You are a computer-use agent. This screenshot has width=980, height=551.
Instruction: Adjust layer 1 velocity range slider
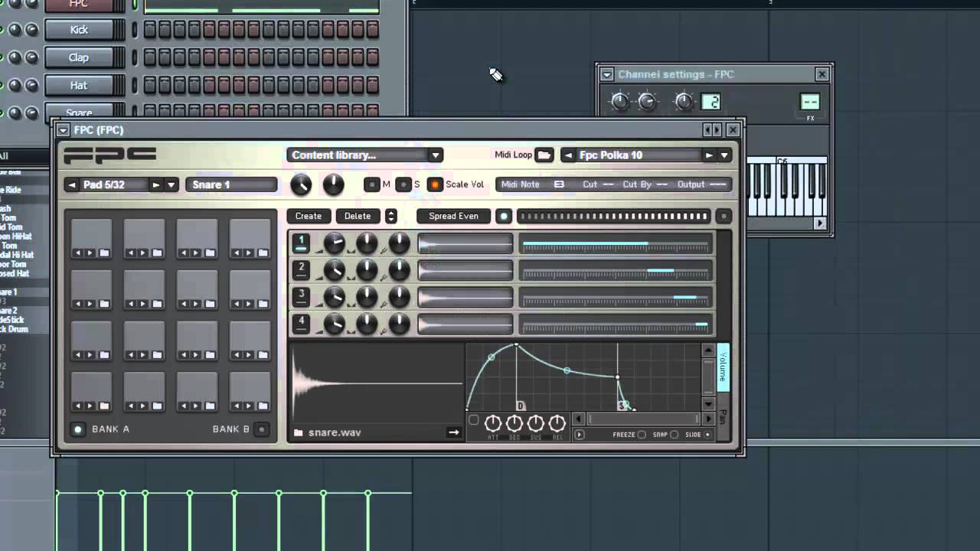615,244
